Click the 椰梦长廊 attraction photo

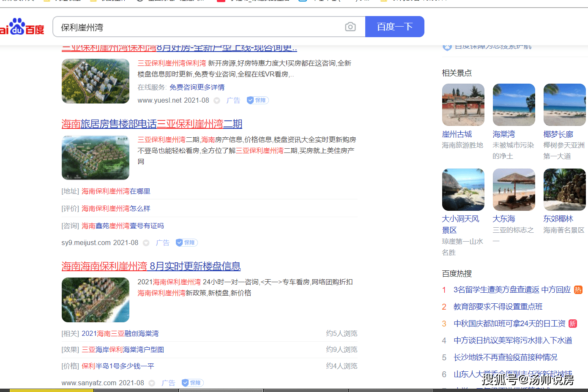coord(565,105)
